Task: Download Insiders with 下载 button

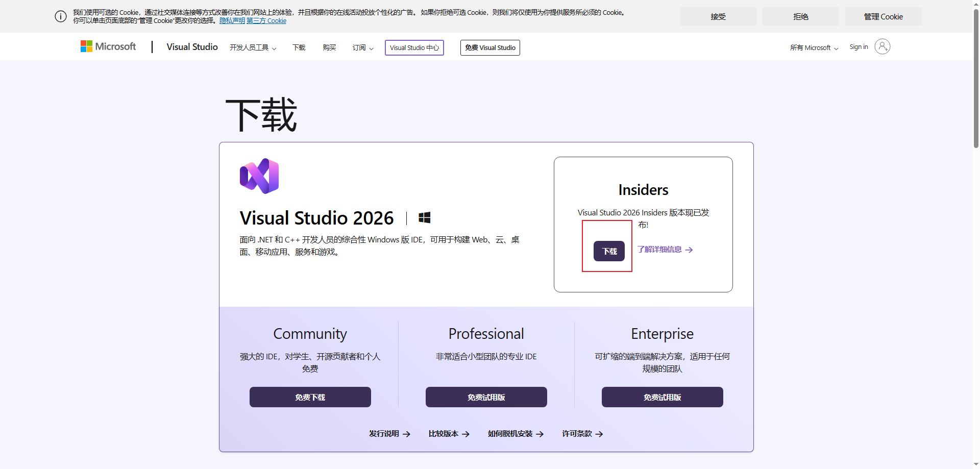Action: click(x=609, y=251)
